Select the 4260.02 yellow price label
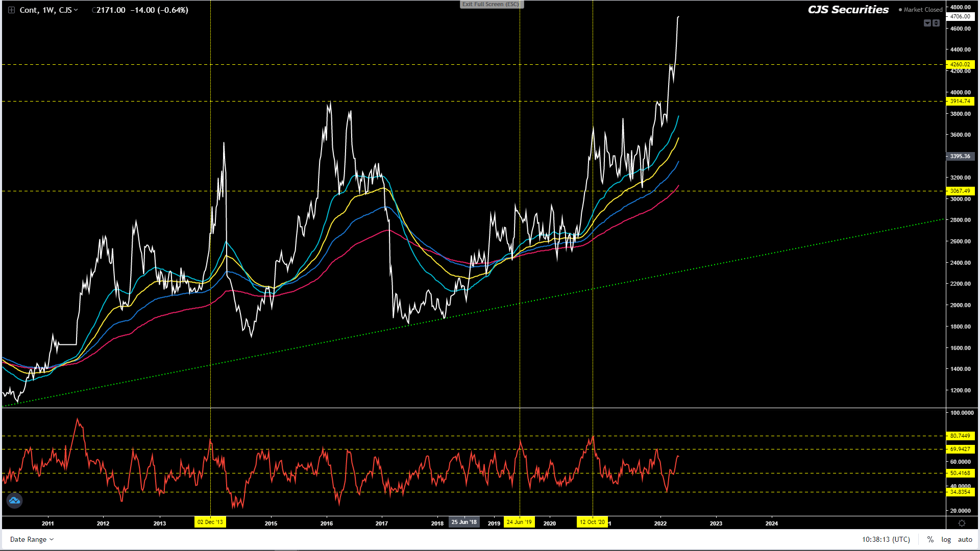980x551 pixels. 960,64
